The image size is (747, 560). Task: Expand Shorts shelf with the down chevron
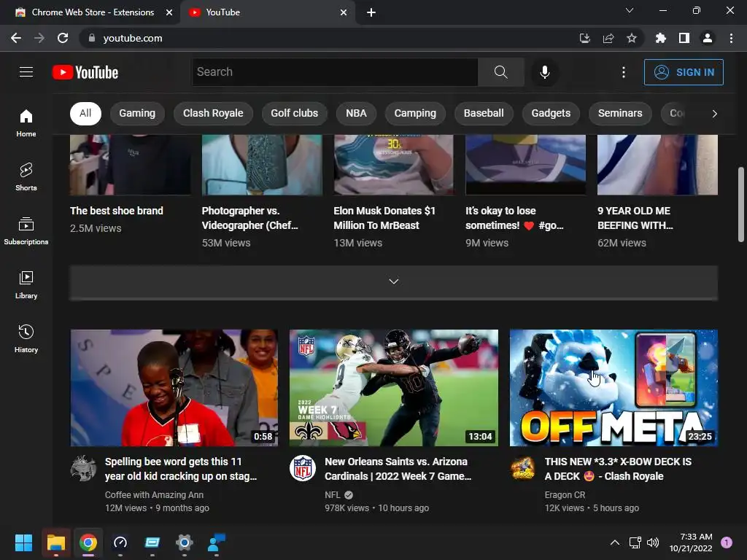[x=393, y=282]
